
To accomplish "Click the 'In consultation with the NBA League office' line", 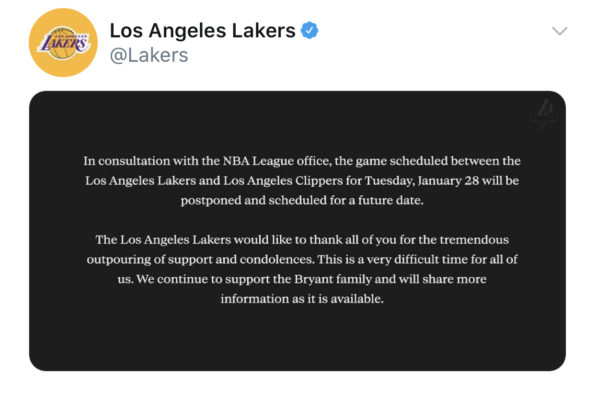I will click(302, 161).
